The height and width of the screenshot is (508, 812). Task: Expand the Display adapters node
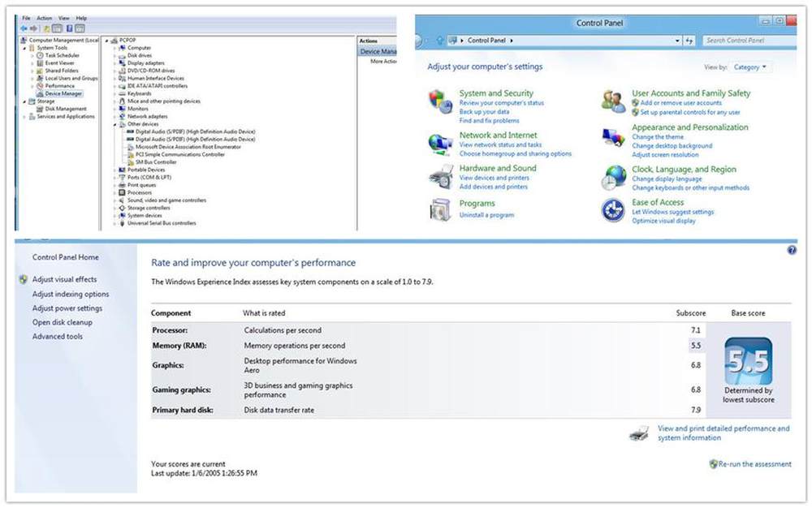click(x=114, y=63)
